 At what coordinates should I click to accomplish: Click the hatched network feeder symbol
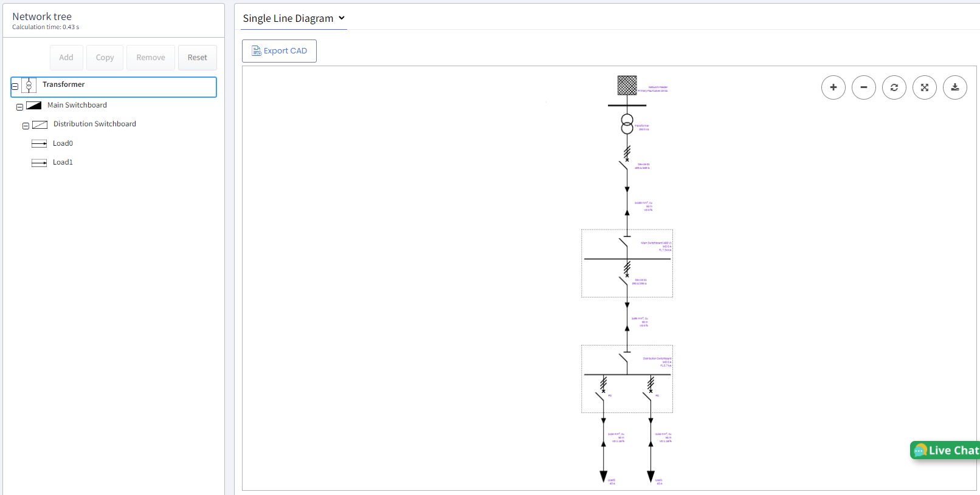pyautogui.click(x=627, y=85)
